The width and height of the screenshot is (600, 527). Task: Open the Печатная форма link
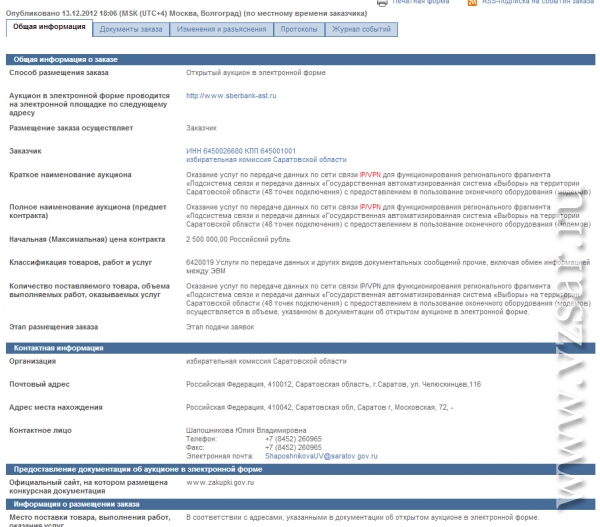tap(421, 2)
